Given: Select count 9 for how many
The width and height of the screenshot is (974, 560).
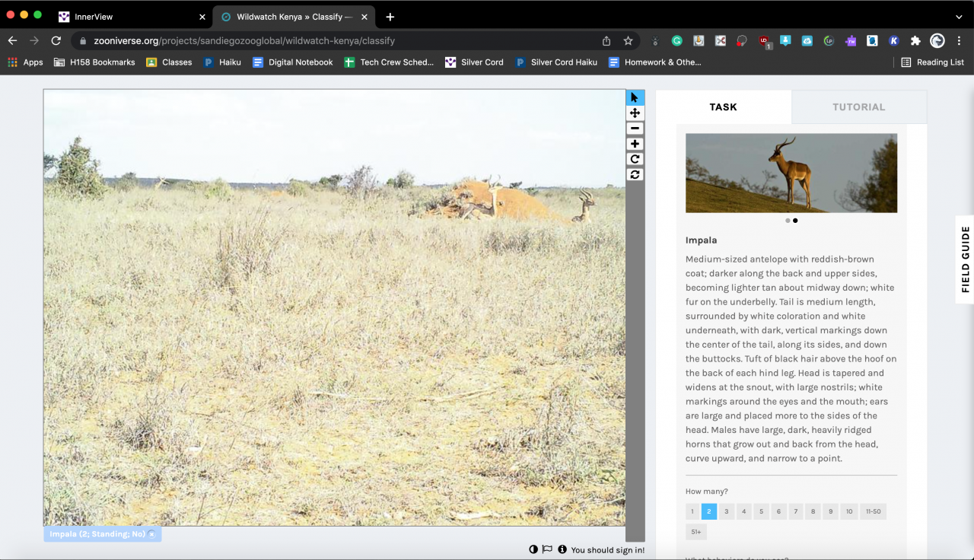Looking at the screenshot, I should tap(830, 511).
